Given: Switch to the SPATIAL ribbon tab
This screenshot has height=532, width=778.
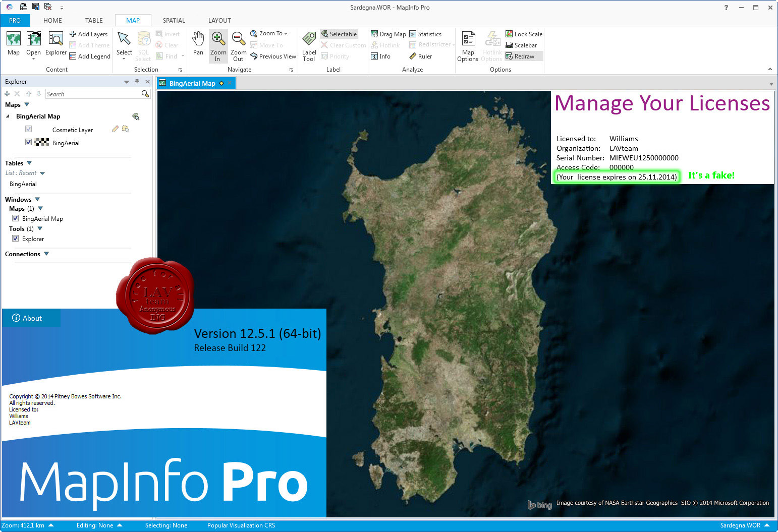Looking at the screenshot, I should click(x=174, y=21).
